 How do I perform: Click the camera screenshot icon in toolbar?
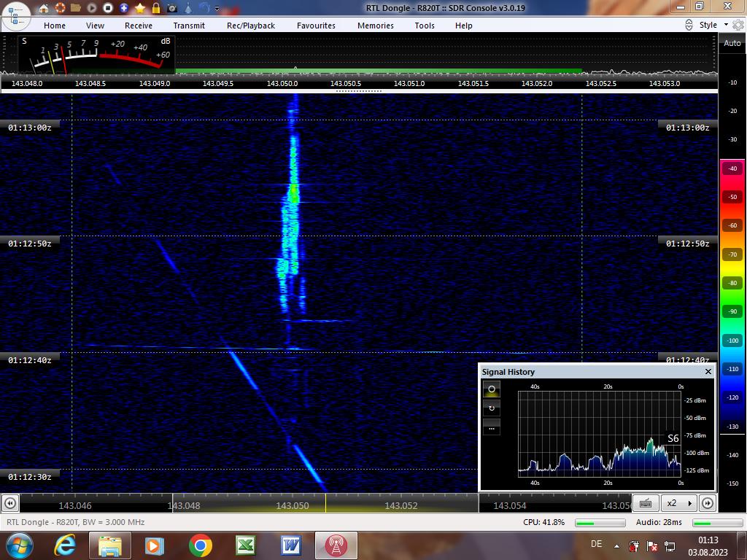click(172, 8)
